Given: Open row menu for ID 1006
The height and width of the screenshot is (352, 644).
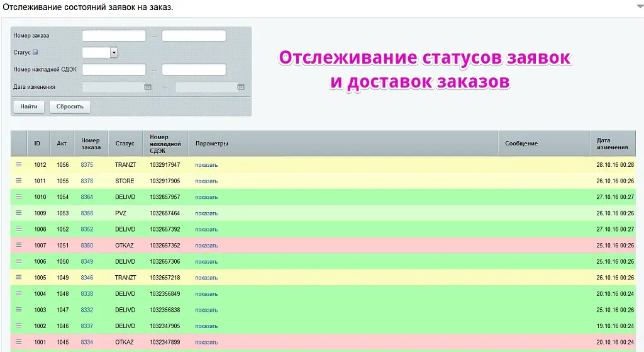Looking at the screenshot, I should coord(18,261).
